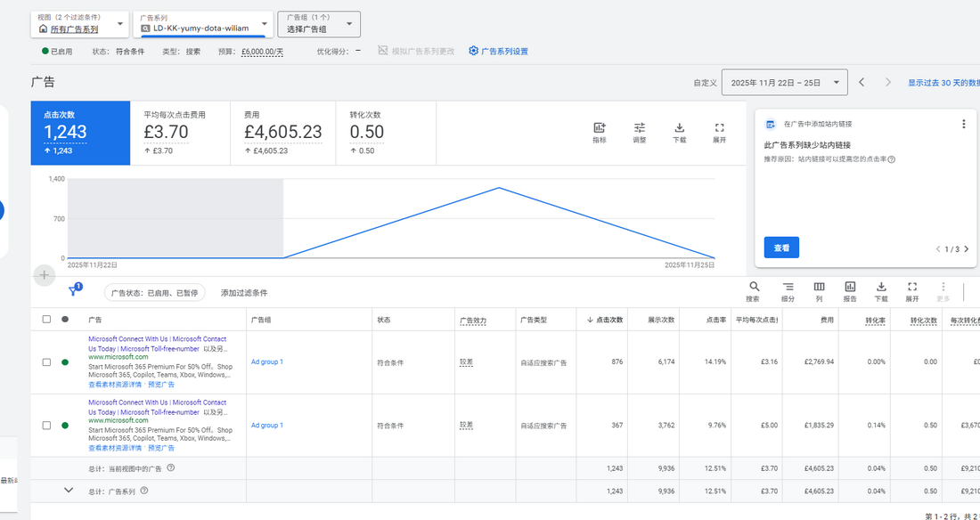Click the 列 columns icon
Screen dimensions: 980x520
click(819, 290)
